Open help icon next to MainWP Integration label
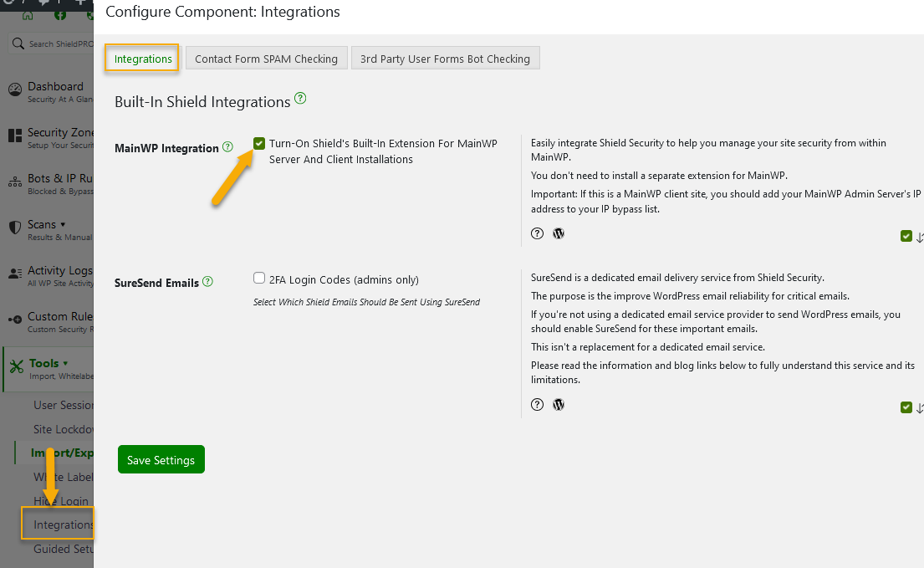The image size is (924, 568). (x=227, y=146)
